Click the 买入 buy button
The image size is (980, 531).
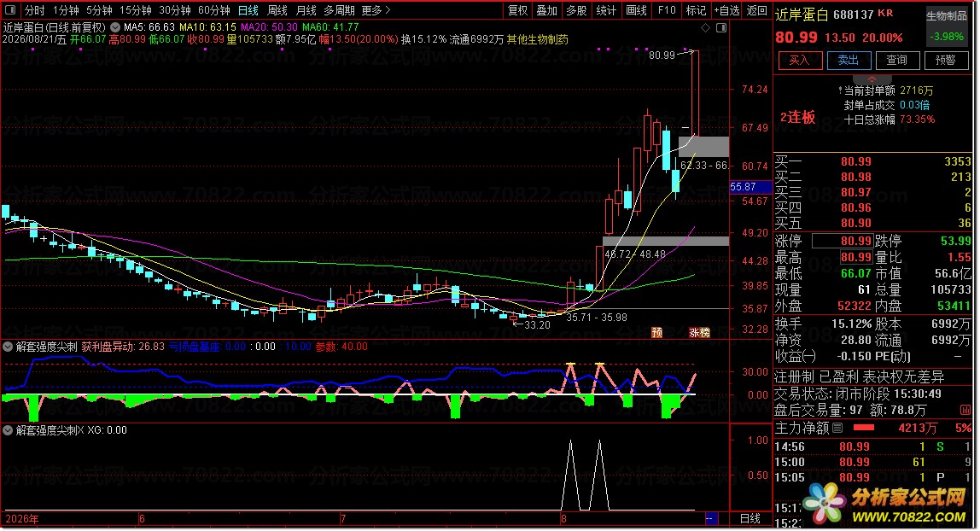pos(799,60)
